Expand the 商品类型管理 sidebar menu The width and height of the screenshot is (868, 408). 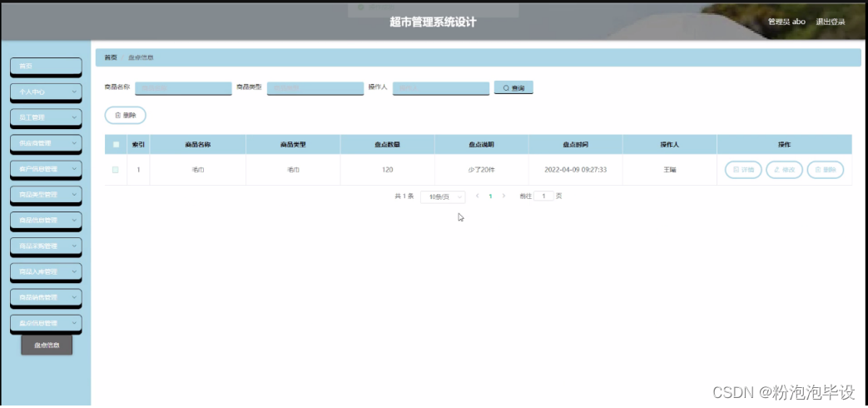tap(46, 194)
